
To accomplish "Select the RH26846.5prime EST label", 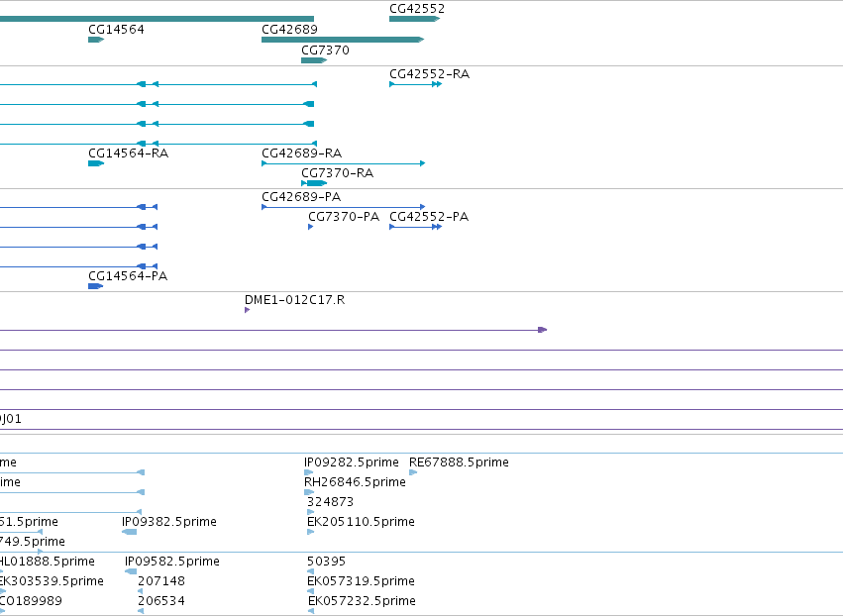I will pyautogui.click(x=355, y=482).
